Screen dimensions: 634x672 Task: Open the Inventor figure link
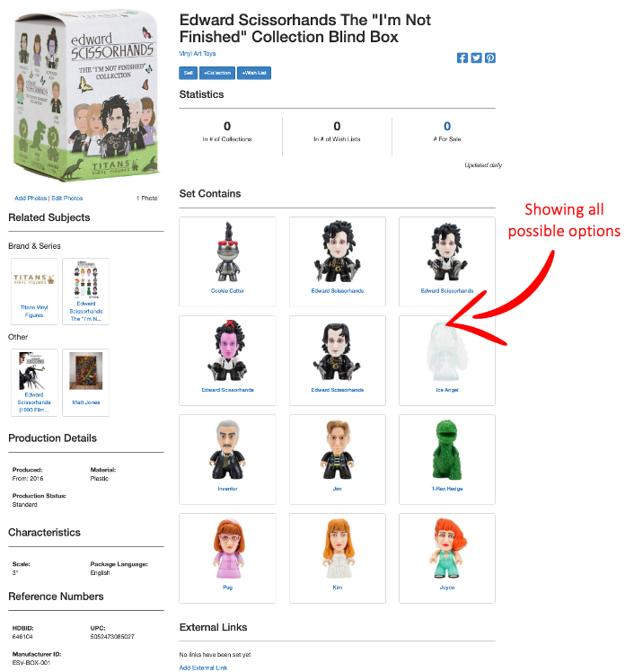pyautogui.click(x=227, y=489)
